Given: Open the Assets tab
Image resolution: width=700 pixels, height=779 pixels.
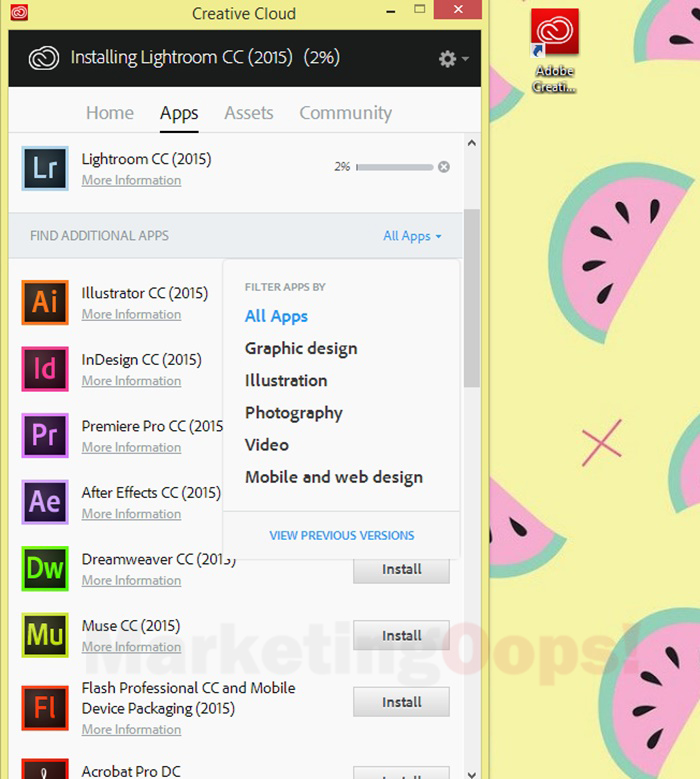Looking at the screenshot, I should click(249, 113).
